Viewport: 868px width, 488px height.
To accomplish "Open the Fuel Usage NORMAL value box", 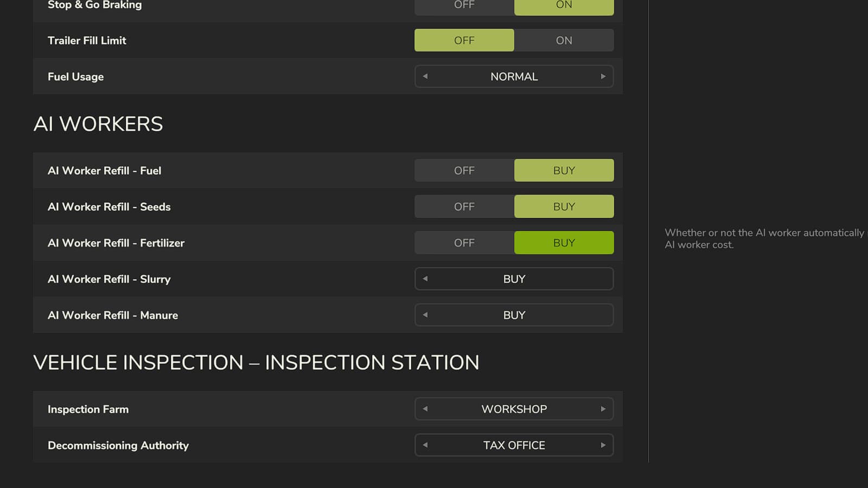I will click(x=514, y=76).
